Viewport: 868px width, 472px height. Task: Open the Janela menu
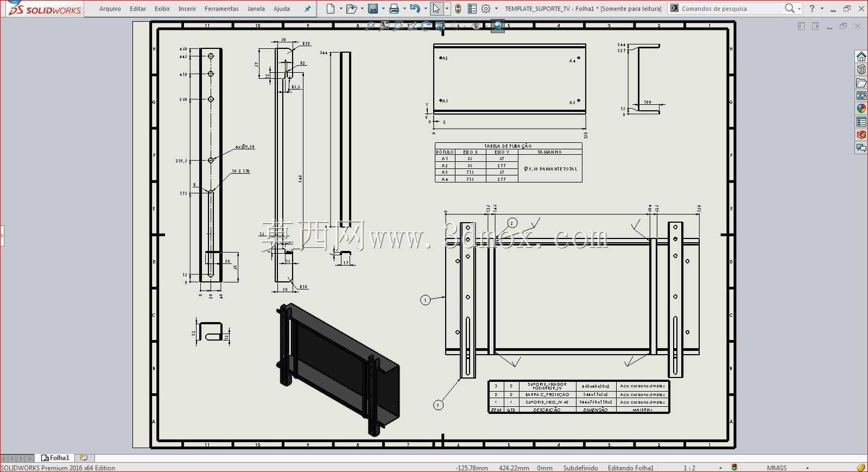pyautogui.click(x=256, y=9)
